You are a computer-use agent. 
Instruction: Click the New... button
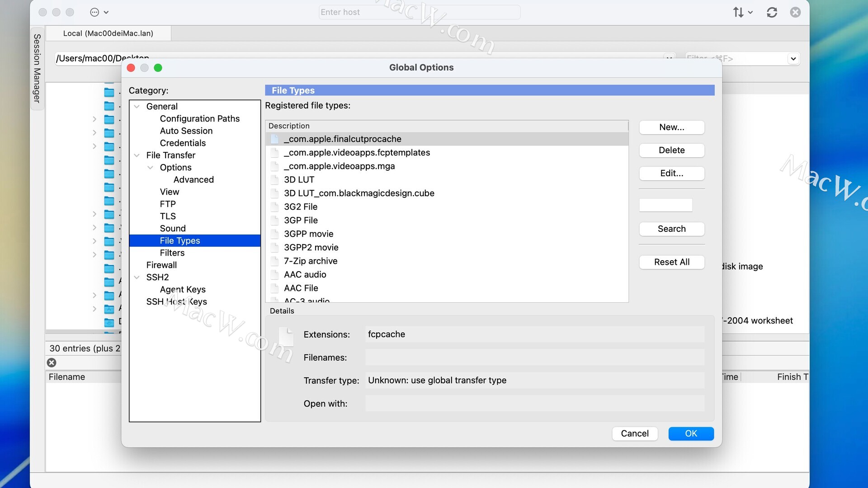point(671,127)
